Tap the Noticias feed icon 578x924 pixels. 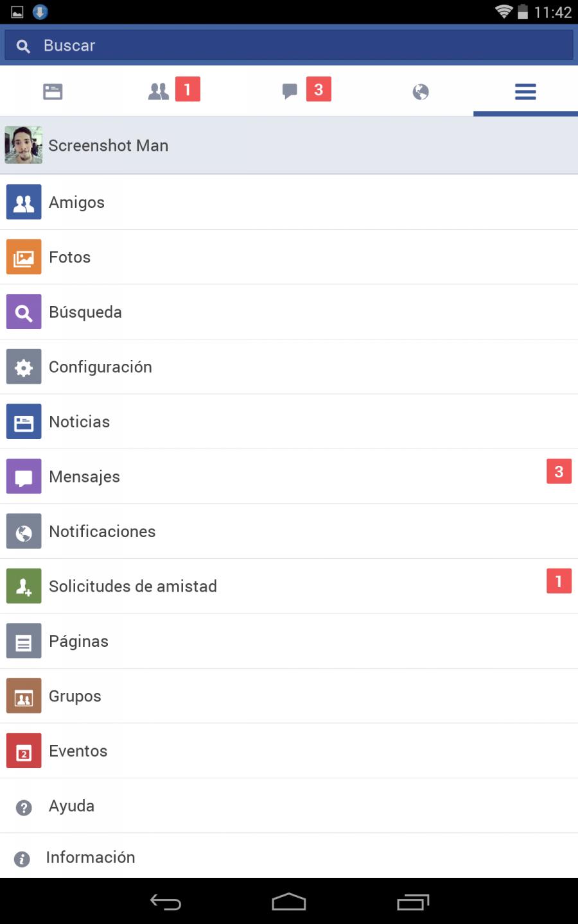point(24,422)
